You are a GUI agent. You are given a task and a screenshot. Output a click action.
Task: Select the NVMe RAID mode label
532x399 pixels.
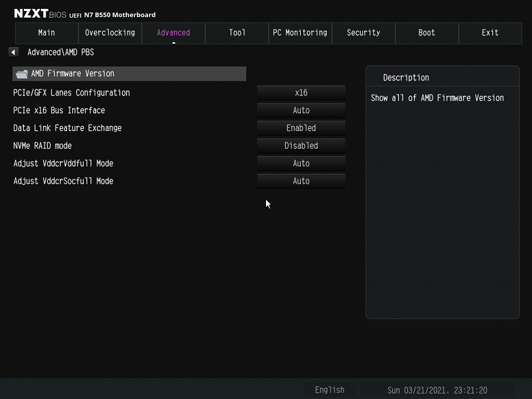coord(42,145)
